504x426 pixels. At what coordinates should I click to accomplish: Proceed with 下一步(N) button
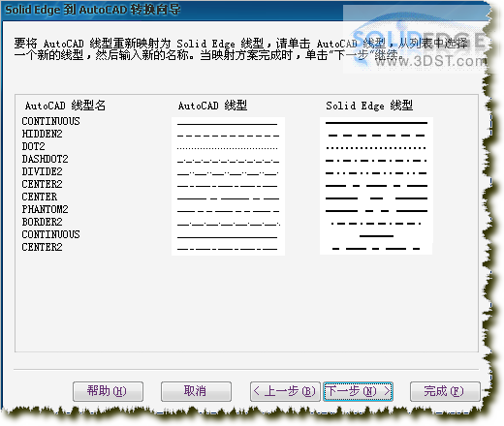358,391
